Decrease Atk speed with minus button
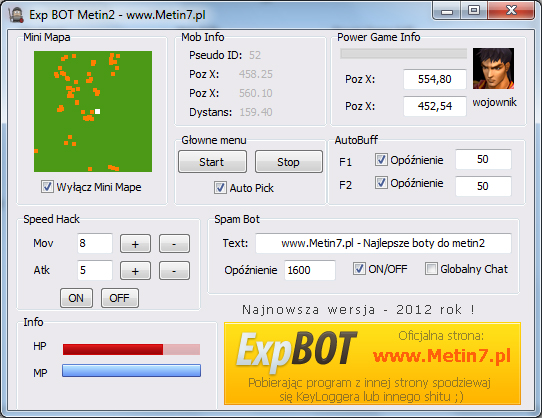This screenshot has height=418, width=542. click(x=174, y=271)
